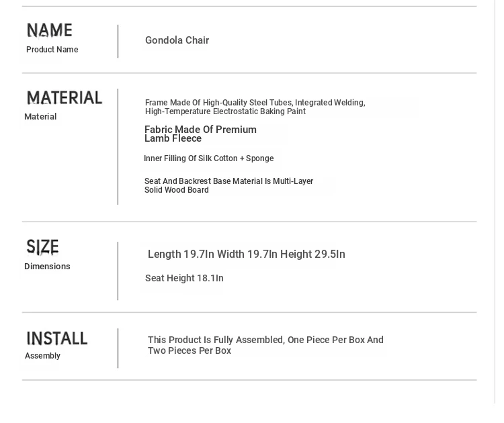Select the Premium Lamb Fleece fabric text
504x423 pixels.
coord(200,134)
